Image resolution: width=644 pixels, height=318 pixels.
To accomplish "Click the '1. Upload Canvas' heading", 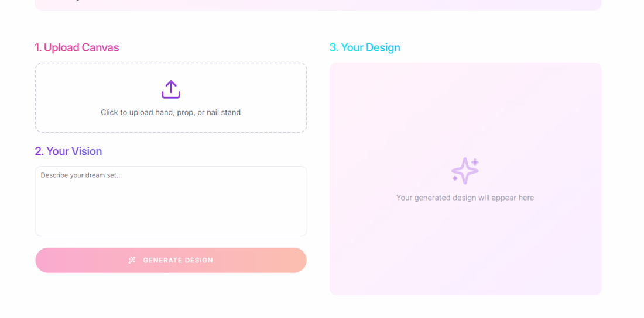I will 77,47.
